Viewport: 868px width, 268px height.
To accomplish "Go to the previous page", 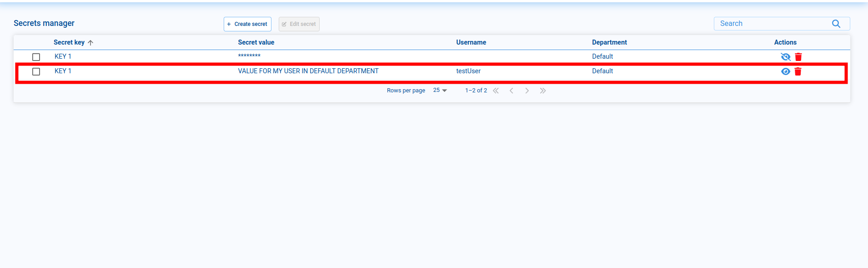I will click(x=512, y=91).
